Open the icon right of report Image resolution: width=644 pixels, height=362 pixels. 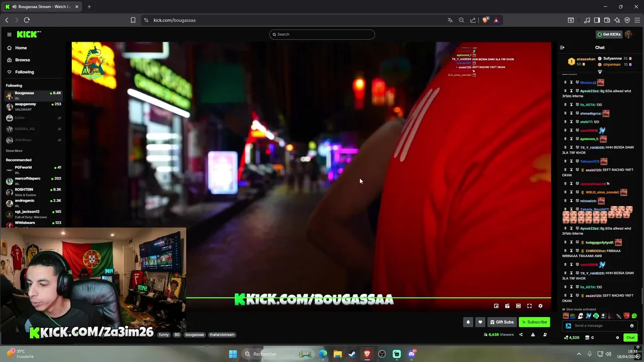(x=545, y=335)
